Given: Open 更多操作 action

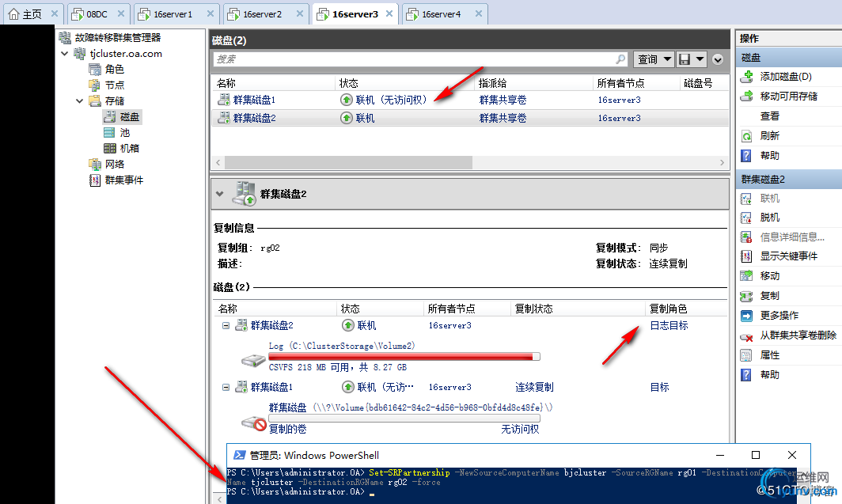Looking at the screenshot, I should click(779, 316).
